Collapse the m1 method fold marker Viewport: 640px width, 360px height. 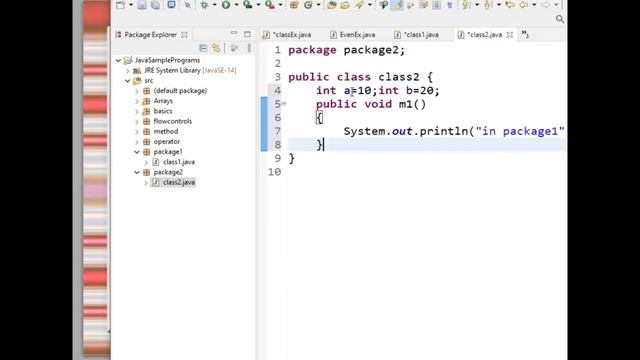click(x=284, y=104)
